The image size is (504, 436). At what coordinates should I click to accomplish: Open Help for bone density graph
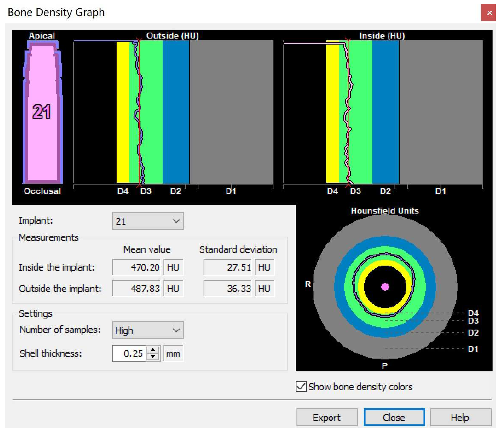(x=460, y=418)
